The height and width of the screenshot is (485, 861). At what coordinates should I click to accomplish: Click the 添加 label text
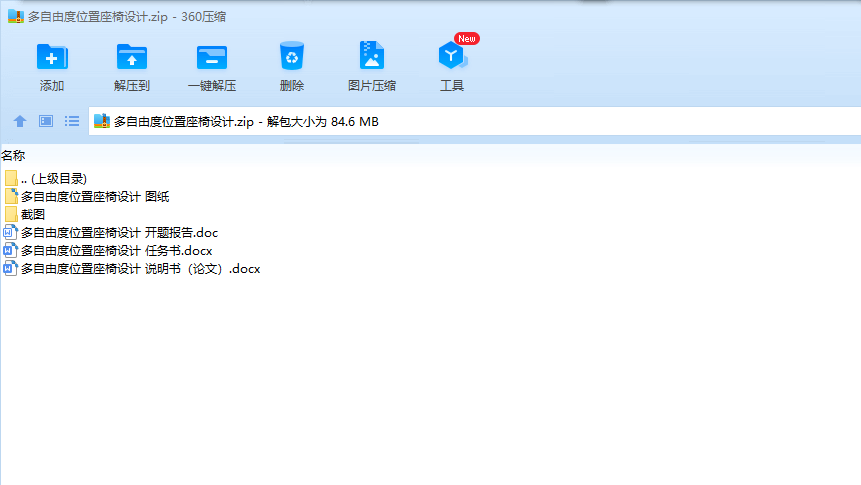point(52,86)
